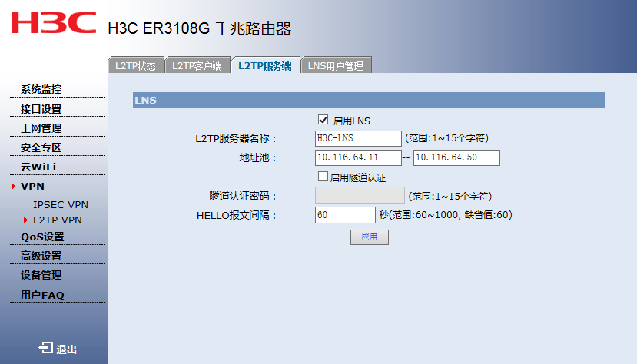Collapse the VPN menu
This screenshot has height=364, width=637.
click(x=32, y=187)
